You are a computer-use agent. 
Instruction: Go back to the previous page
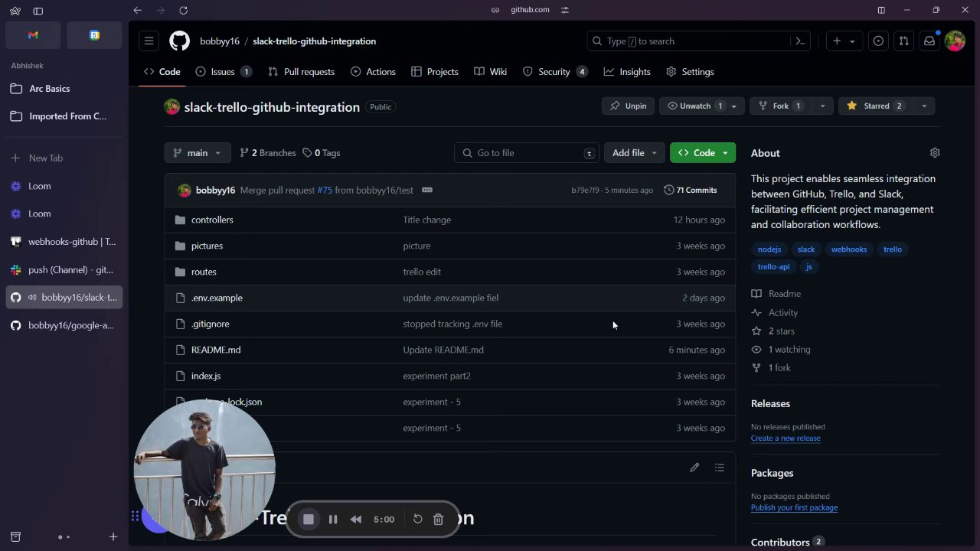click(x=137, y=10)
